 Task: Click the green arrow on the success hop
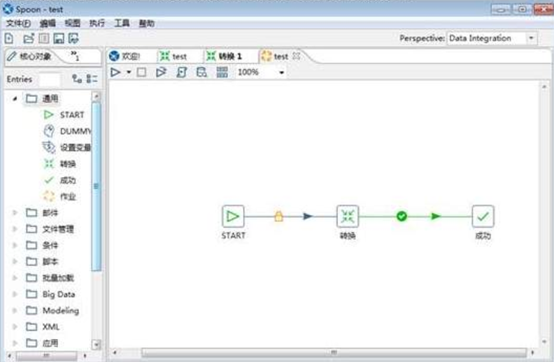point(436,216)
